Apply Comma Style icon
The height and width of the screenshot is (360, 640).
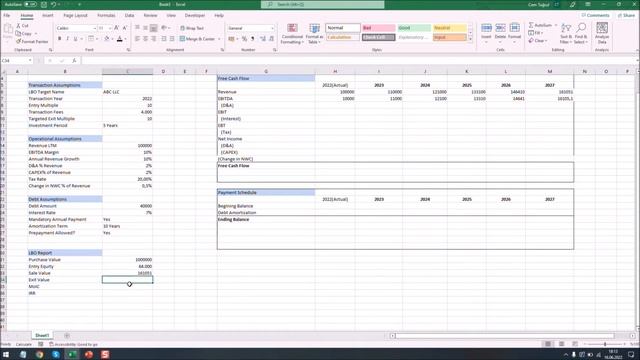coord(253,39)
